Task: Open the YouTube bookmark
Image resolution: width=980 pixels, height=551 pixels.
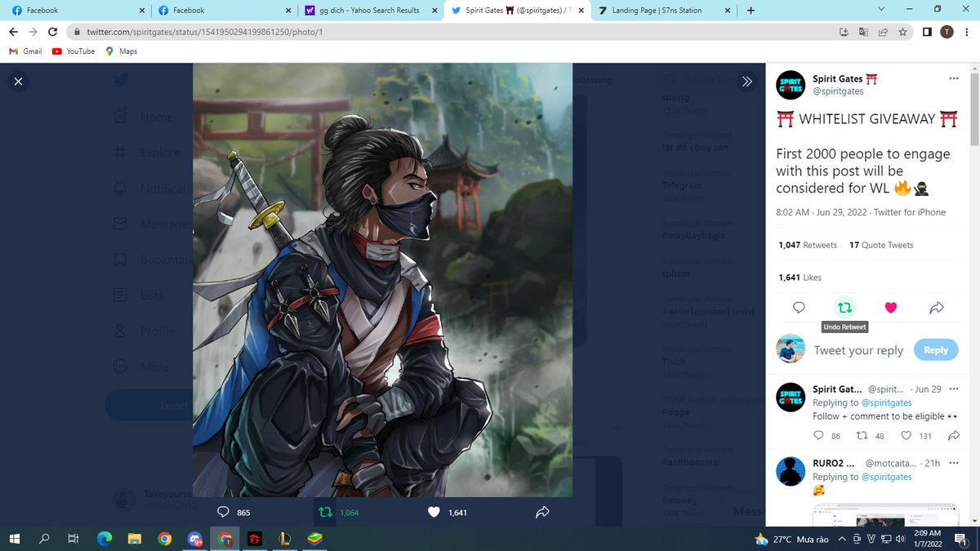Action: coord(73,51)
